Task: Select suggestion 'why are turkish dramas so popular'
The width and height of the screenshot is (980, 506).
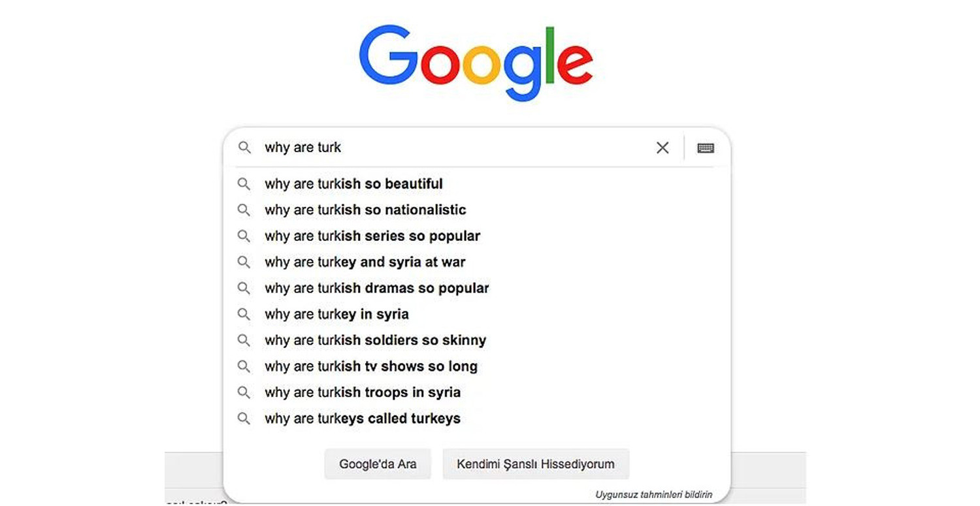Action: (377, 288)
